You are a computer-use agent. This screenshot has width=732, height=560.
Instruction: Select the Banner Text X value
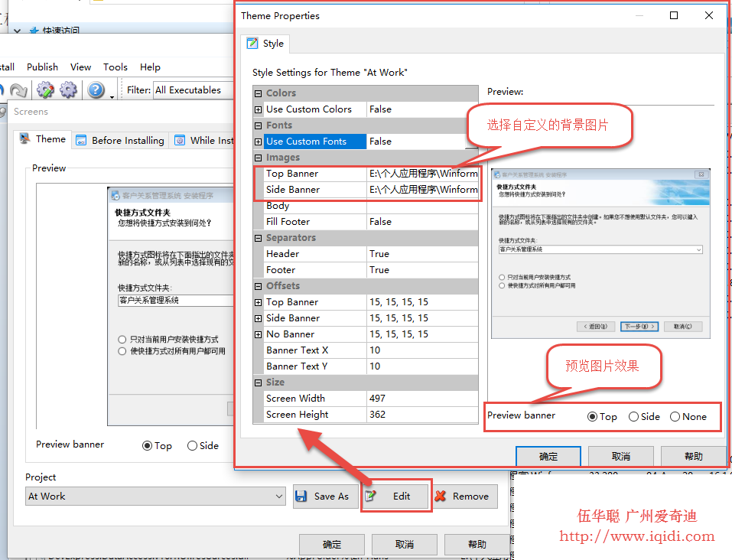coord(422,350)
